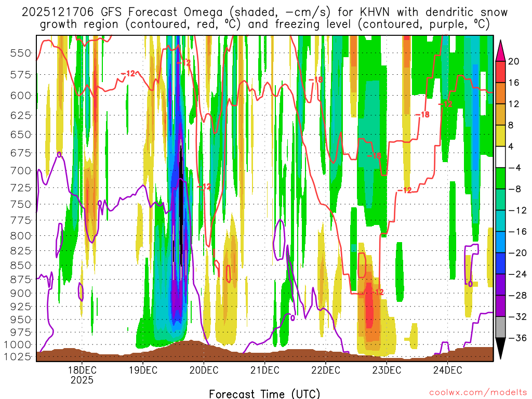Click the year 2025 under 18DEC

82,380
